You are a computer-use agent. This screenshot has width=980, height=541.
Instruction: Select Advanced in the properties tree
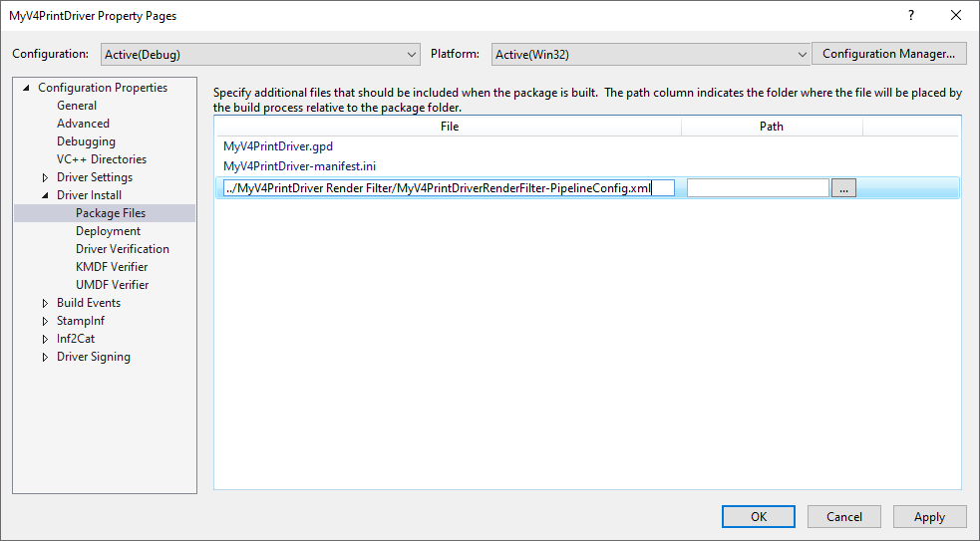click(83, 124)
